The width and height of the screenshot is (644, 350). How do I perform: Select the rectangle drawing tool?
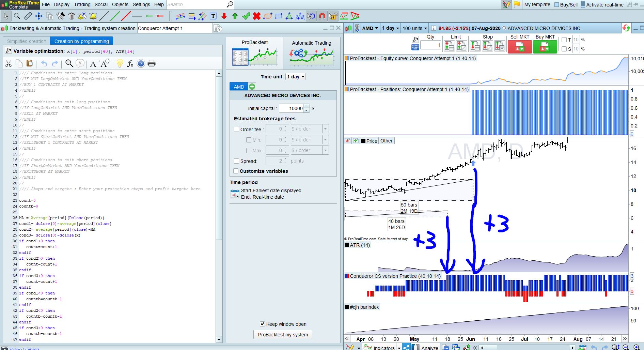coord(279,16)
